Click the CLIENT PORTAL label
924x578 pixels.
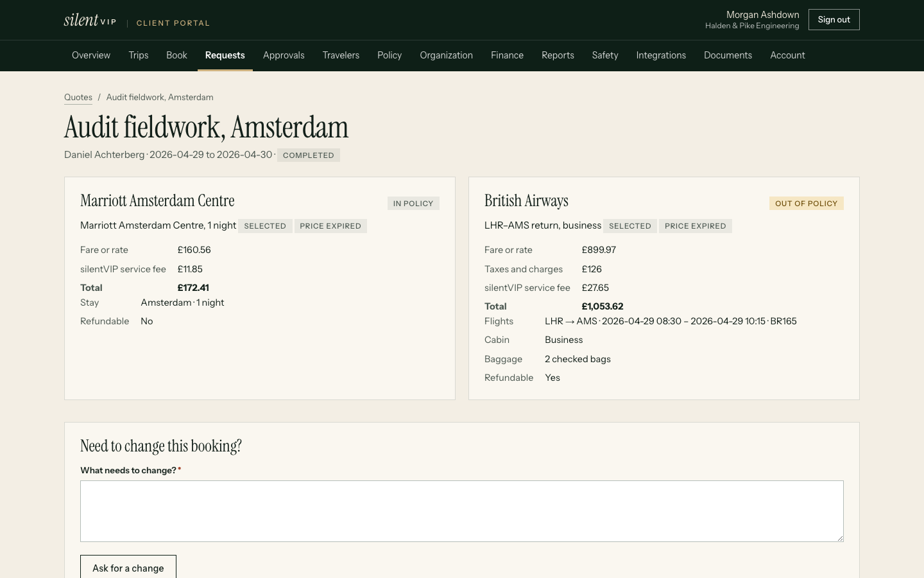[x=173, y=23]
